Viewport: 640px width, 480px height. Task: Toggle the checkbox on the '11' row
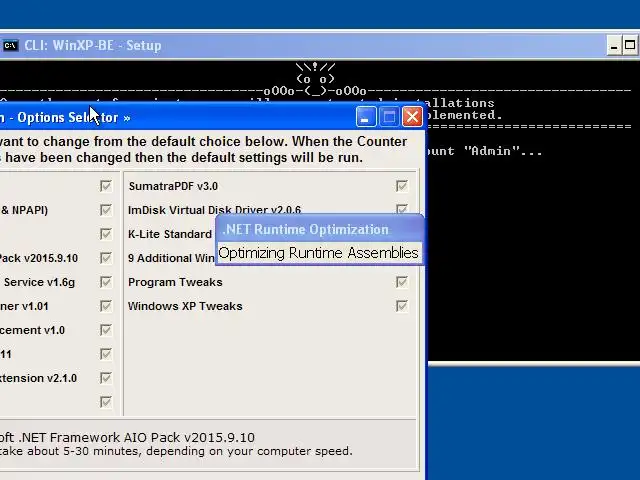coord(106,354)
